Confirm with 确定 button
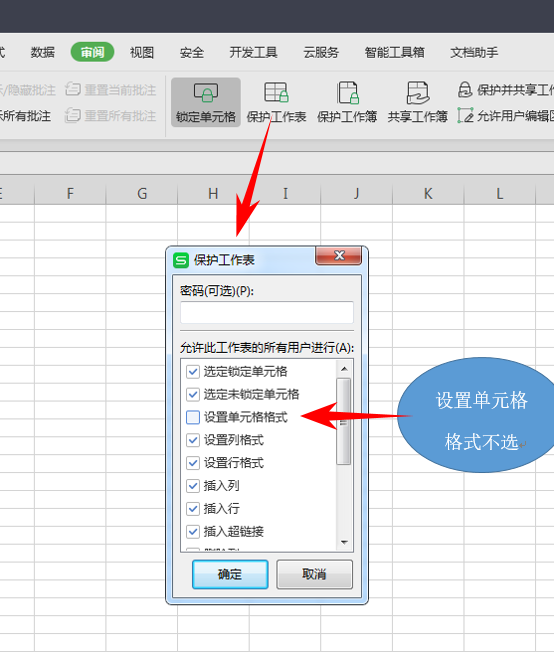The width and height of the screenshot is (554, 652). click(230, 574)
